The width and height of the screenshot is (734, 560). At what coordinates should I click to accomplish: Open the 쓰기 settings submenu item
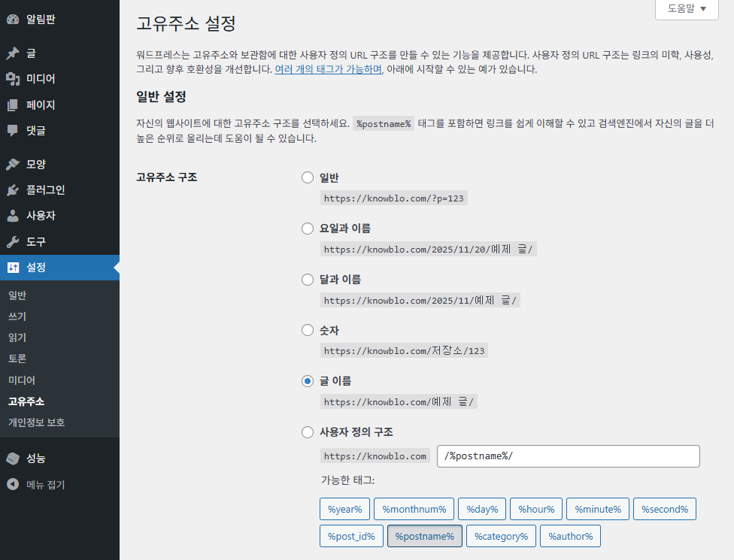click(17, 316)
